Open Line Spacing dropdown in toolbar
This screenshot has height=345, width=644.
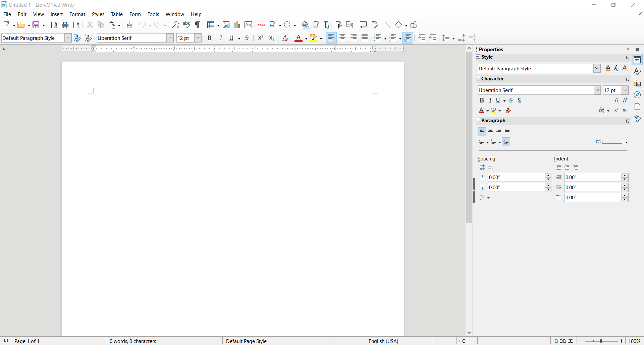(453, 39)
